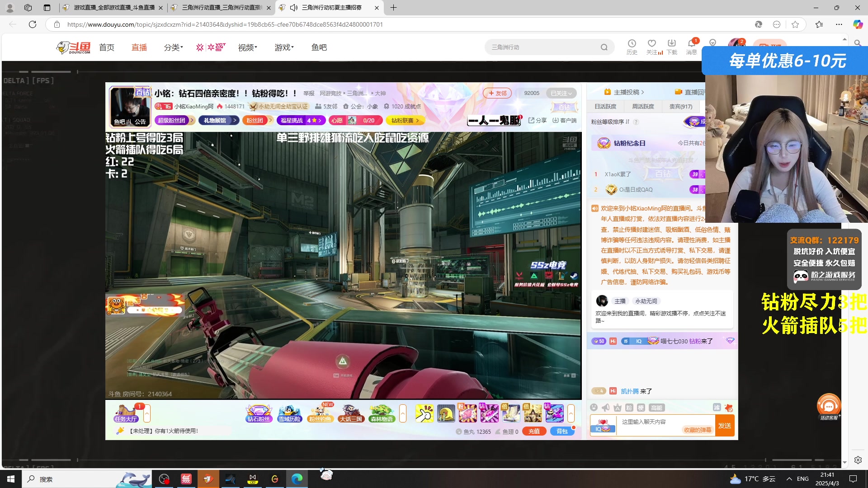Open the Douyu logo home link
868x488 pixels.
[x=73, y=47]
